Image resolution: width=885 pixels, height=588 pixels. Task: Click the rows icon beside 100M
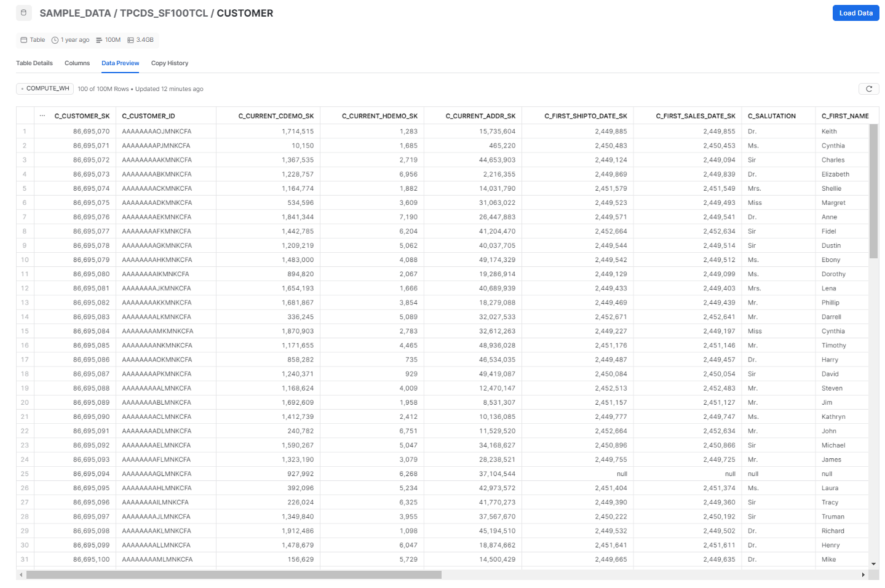click(x=98, y=39)
